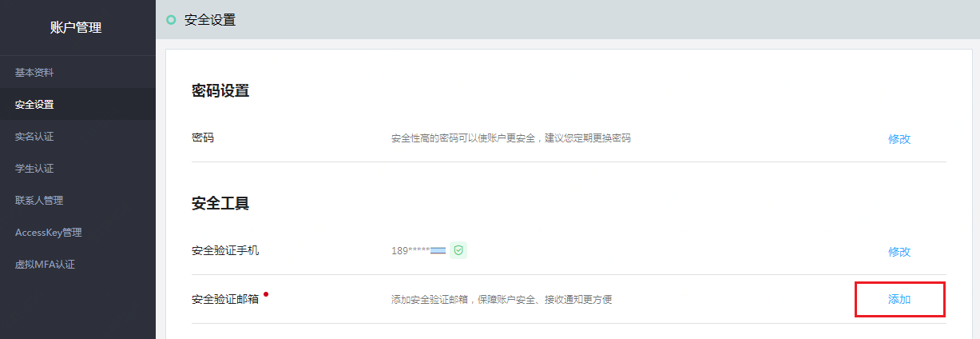Click 添加 link for 安全验证邮箱
980x339 pixels.
pyautogui.click(x=899, y=299)
